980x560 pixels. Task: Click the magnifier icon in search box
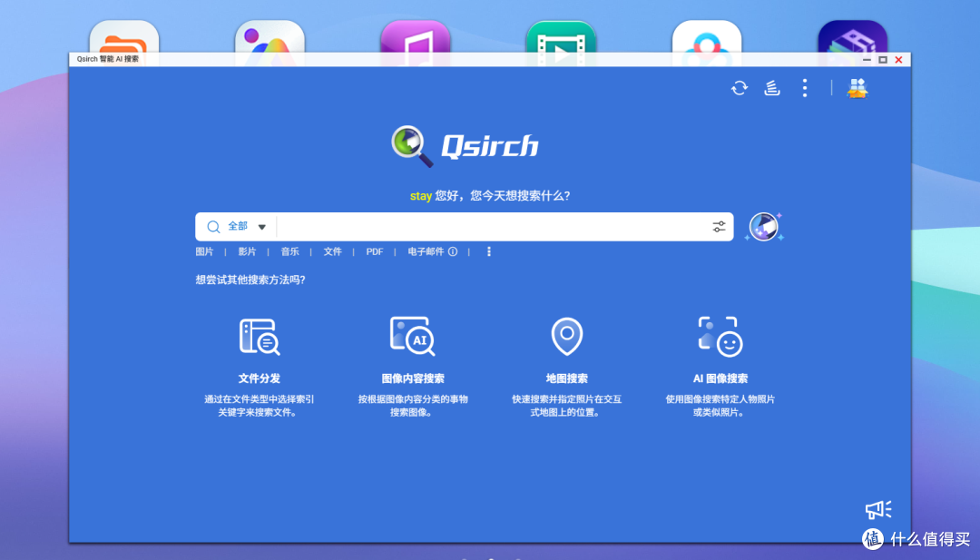[214, 227]
